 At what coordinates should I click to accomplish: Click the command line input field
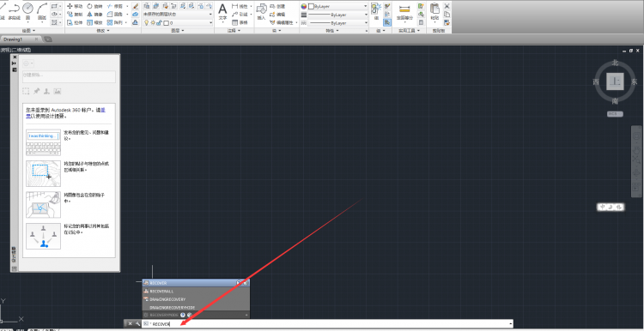327,323
